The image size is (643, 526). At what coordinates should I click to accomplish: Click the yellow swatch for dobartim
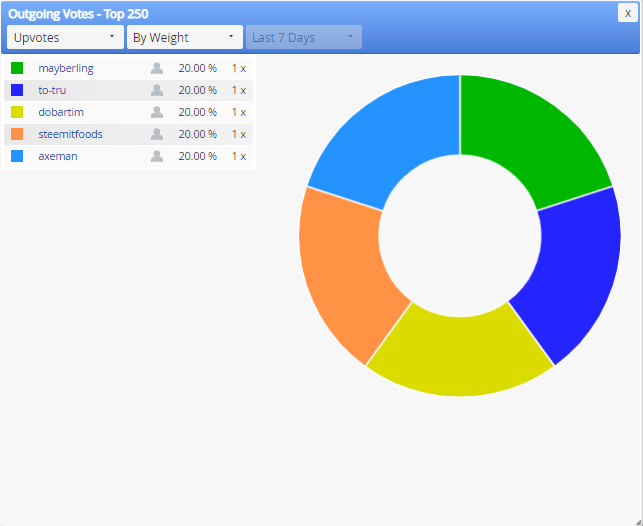tap(17, 112)
